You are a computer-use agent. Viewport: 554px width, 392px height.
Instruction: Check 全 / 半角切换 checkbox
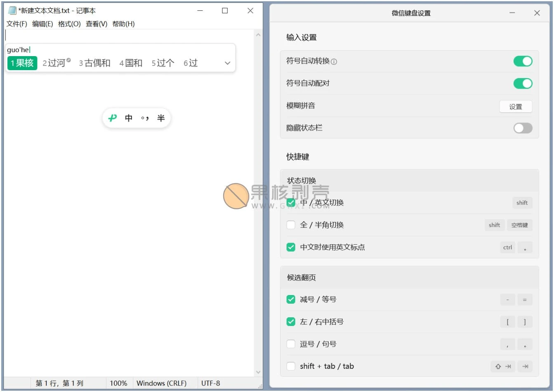(x=291, y=225)
